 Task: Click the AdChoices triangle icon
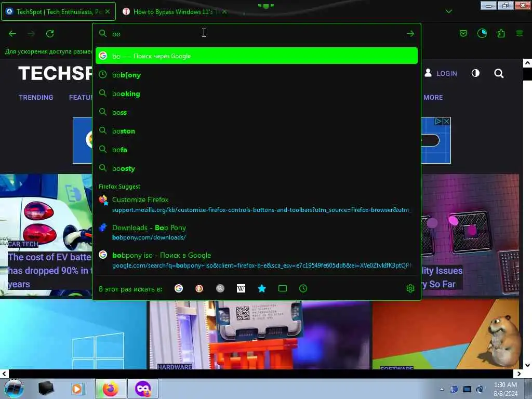click(x=438, y=121)
